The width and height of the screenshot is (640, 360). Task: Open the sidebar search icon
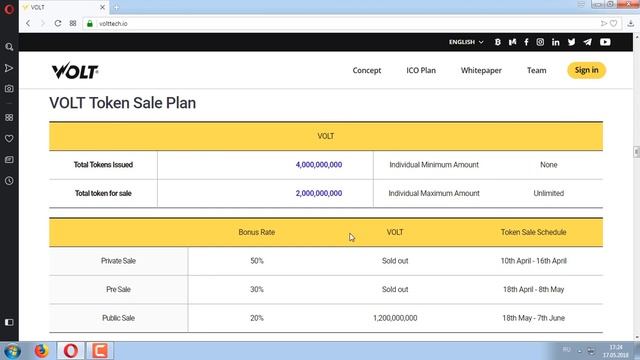click(9, 47)
